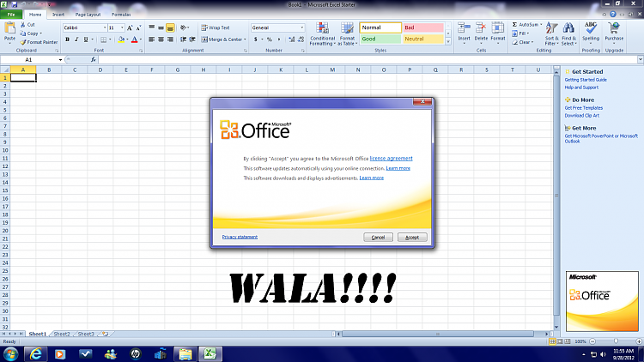Click the zoom slider handle
This screenshot has width=644, height=362.
616,341
